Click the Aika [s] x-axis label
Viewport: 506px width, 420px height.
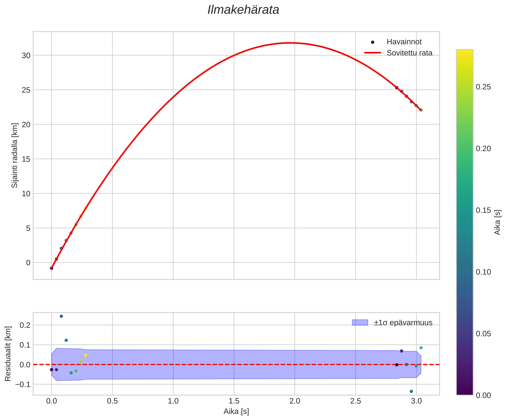pos(236,411)
